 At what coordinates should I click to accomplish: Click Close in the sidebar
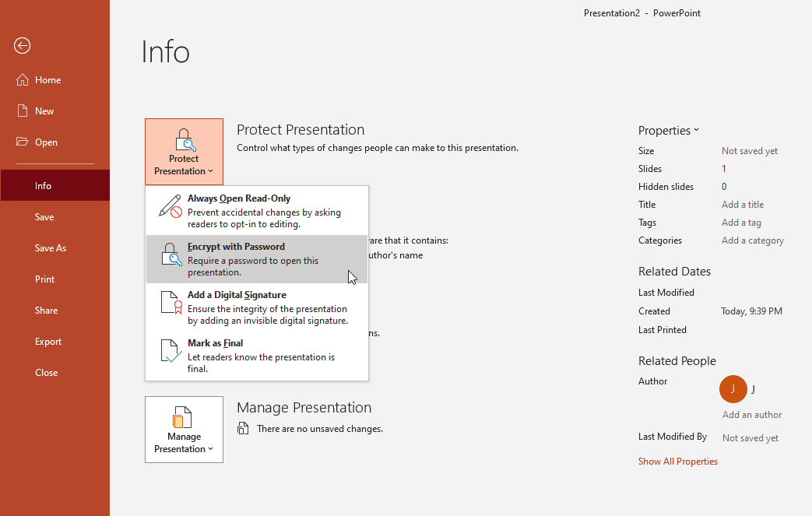coord(55,372)
